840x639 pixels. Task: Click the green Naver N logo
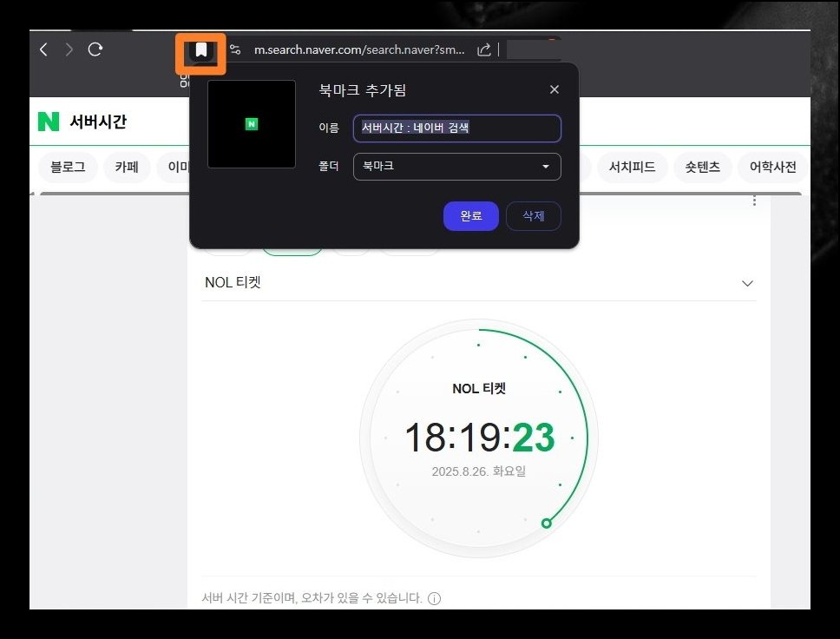[49, 122]
